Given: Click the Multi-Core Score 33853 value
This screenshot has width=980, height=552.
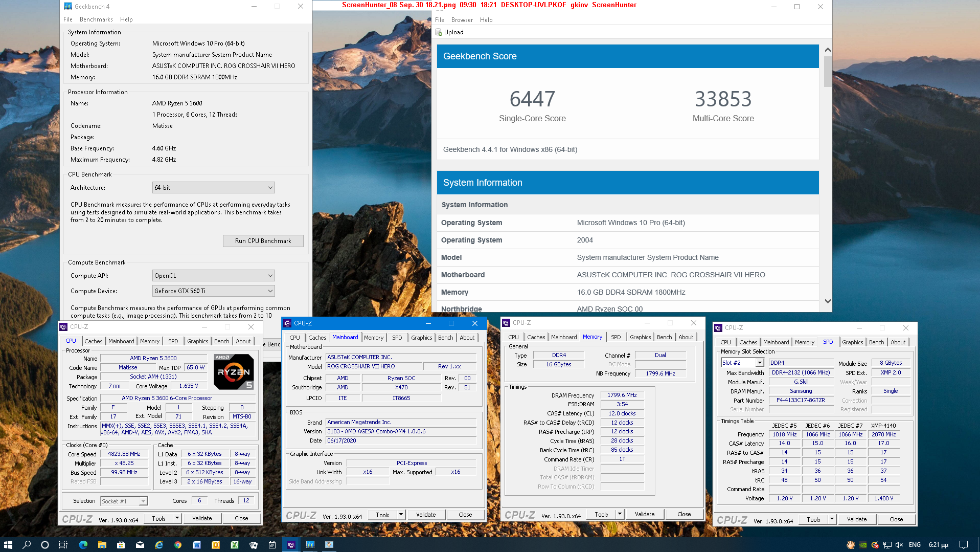Looking at the screenshot, I should (x=723, y=99).
